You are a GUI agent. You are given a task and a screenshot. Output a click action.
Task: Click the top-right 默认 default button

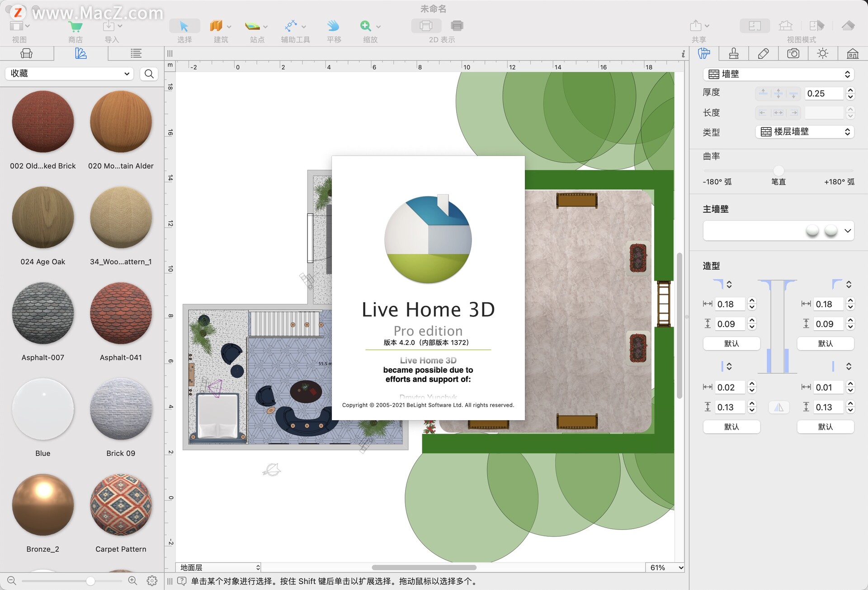(x=826, y=343)
